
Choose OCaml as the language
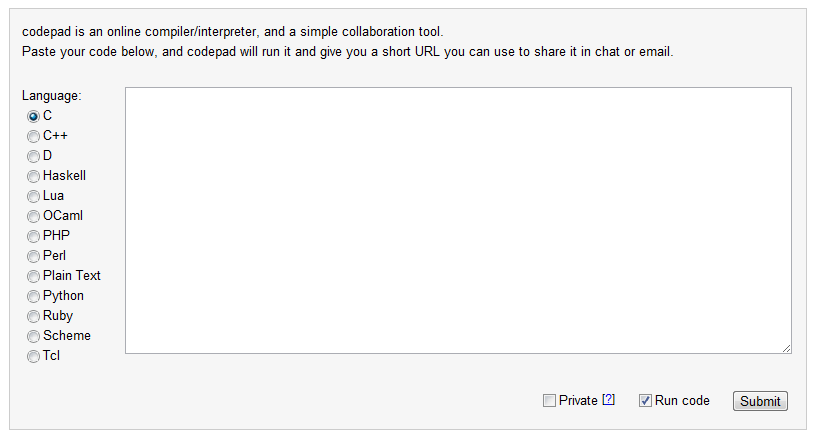tap(33, 216)
